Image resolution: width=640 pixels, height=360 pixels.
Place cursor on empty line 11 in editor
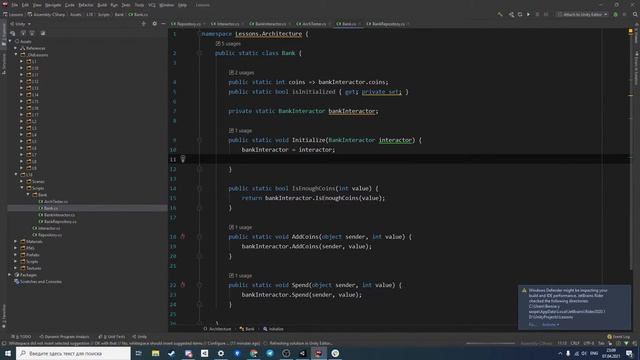(x=400, y=159)
